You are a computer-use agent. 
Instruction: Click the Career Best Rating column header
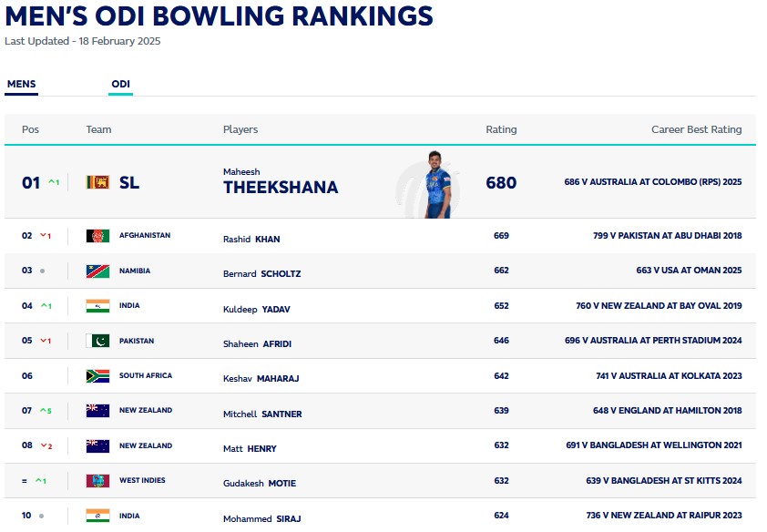696,129
